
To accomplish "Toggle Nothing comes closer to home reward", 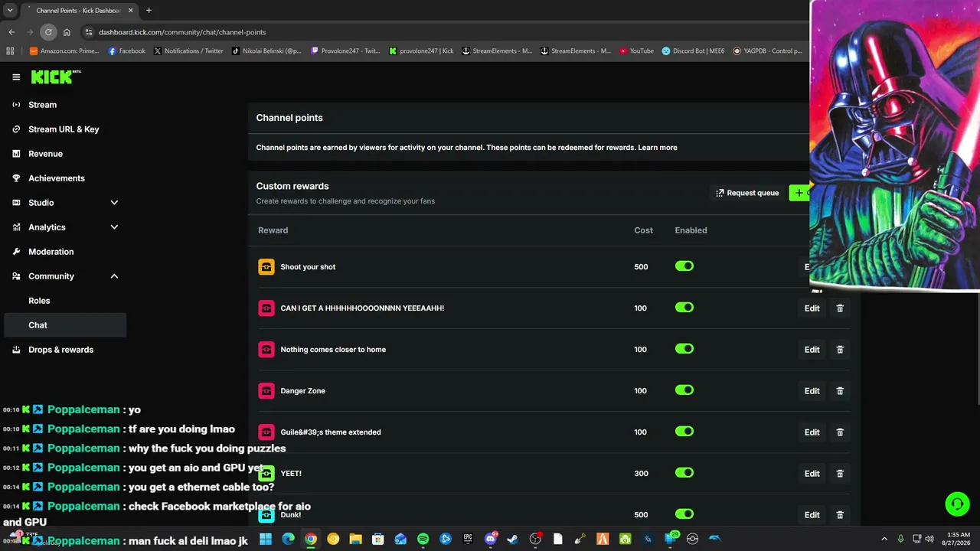I will [x=684, y=349].
